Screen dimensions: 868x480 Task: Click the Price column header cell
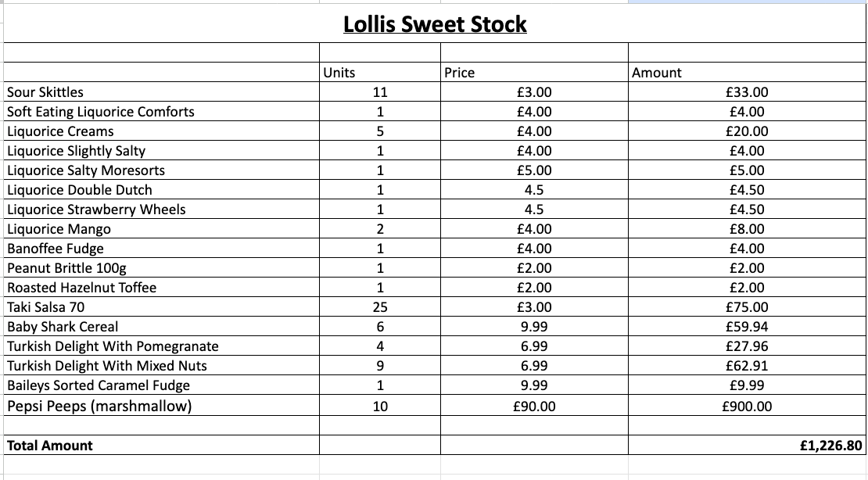(x=459, y=73)
